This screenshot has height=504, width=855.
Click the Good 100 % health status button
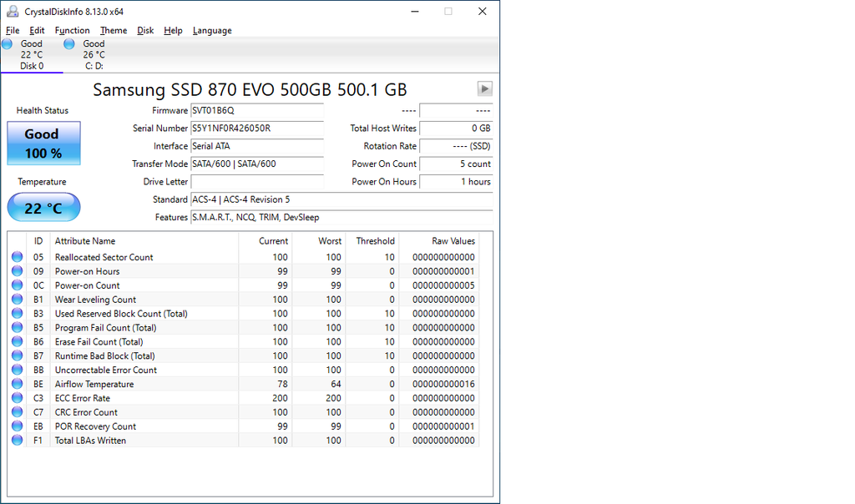click(43, 144)
